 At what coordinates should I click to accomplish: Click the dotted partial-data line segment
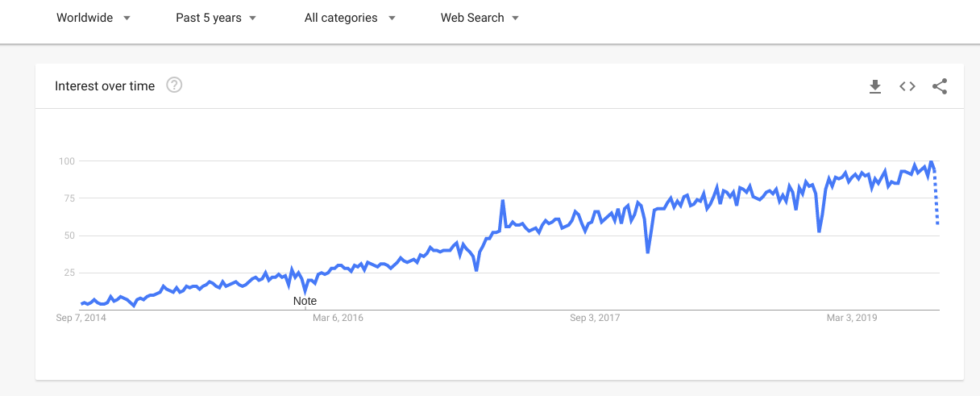click(936, 194)
